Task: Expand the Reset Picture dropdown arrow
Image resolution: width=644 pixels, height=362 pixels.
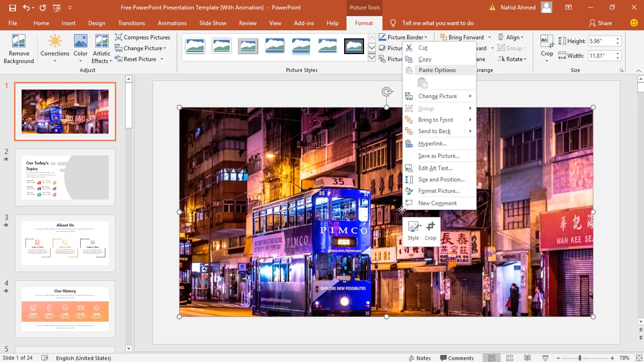Action: 162,59
